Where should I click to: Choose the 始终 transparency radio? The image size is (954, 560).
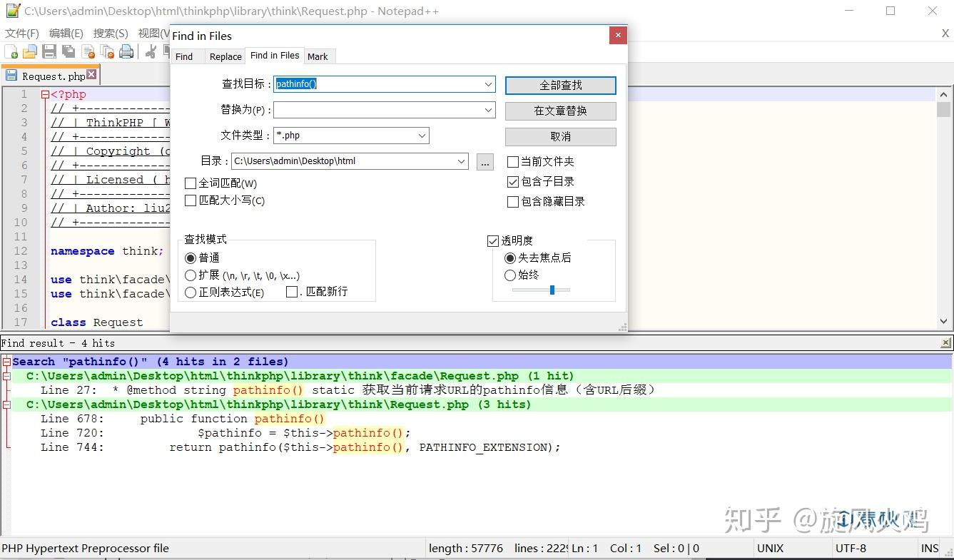[x=510, y=275]
